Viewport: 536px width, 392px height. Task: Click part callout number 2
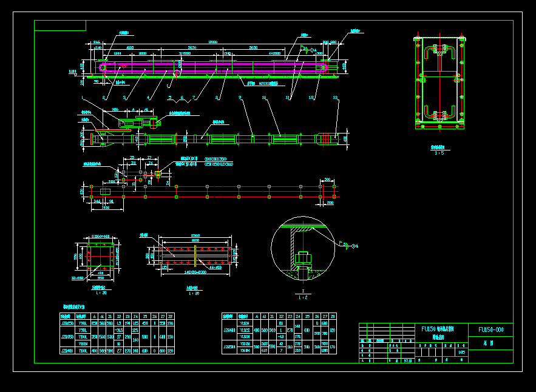(104, 98)
